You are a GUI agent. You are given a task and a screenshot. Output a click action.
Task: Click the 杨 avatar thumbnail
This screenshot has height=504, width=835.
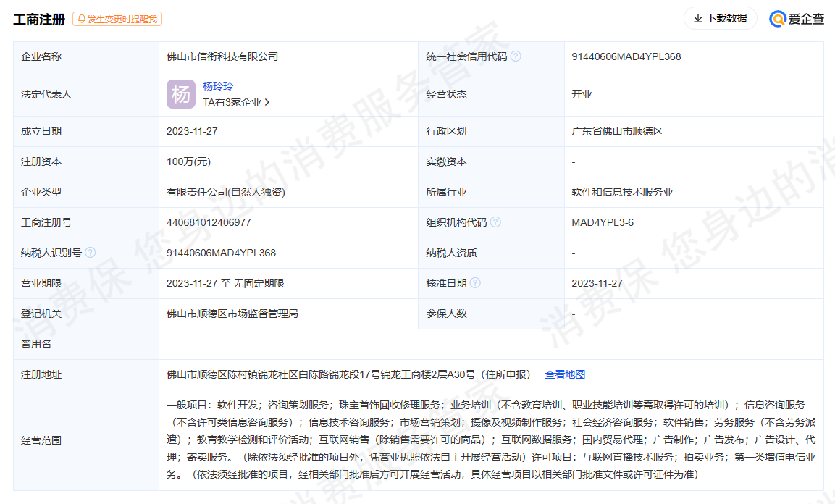pos(180,94)
